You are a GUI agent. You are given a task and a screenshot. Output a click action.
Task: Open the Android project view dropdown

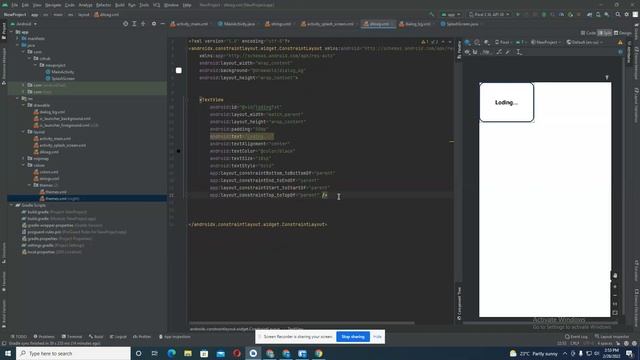point(24,24)
